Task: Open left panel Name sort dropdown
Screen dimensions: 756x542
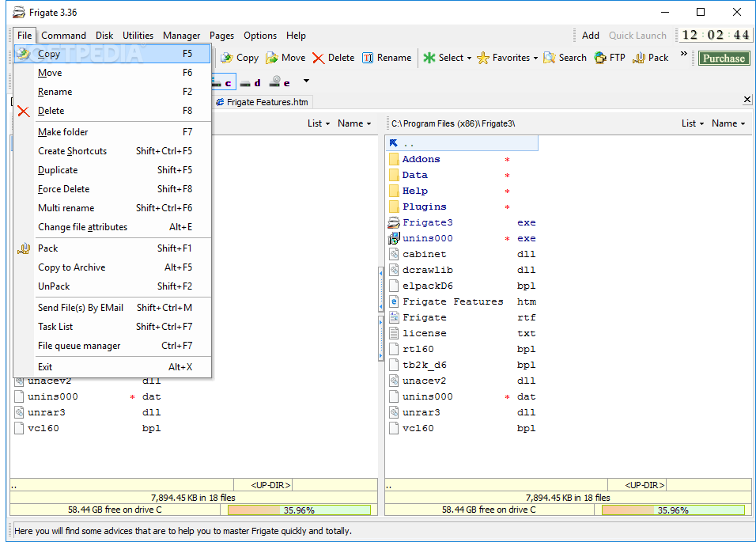Action: click(354, 123)
